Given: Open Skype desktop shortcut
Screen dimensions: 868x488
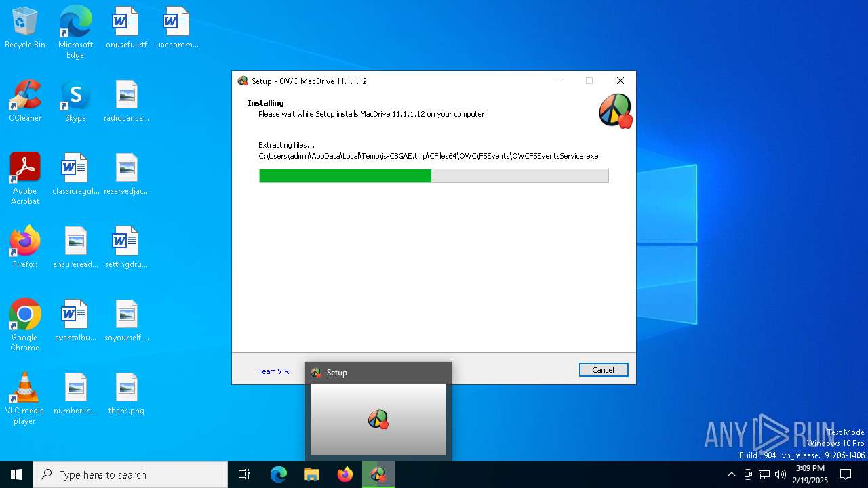Looking at the screenshot, I should point(75,101).
